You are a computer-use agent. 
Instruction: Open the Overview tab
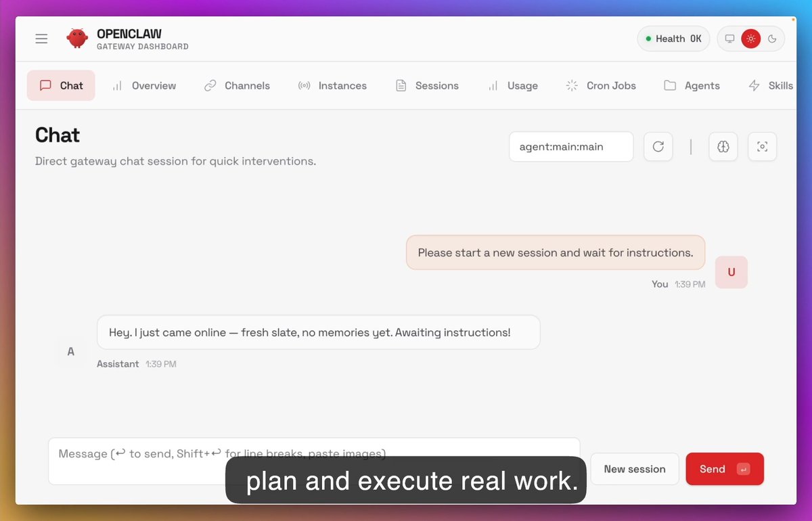click(x=144, y=85)
